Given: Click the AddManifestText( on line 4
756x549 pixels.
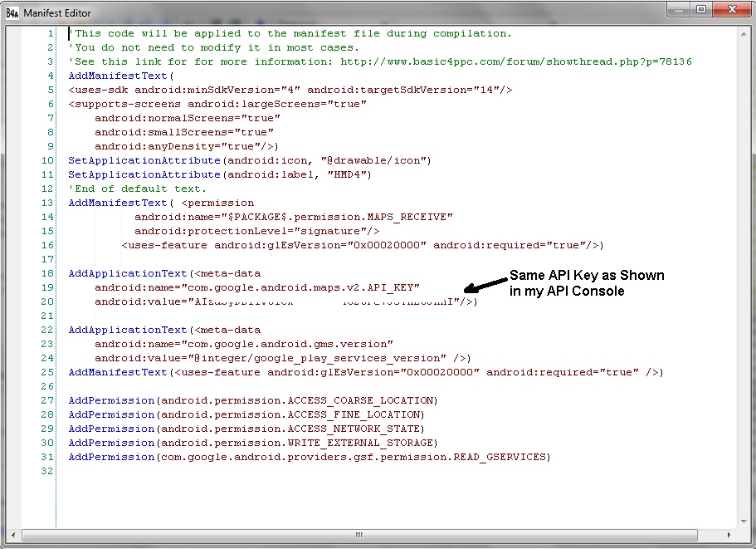Looking at the screenshot, I should pyautogui.click(x=121, y=76).
